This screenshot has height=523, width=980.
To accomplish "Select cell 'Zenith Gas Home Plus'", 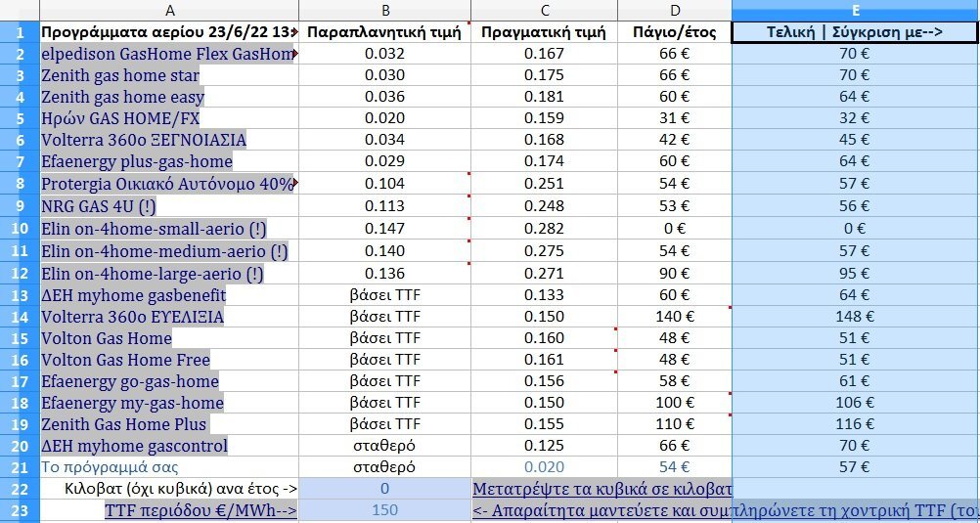I will [x=169, y=424].
